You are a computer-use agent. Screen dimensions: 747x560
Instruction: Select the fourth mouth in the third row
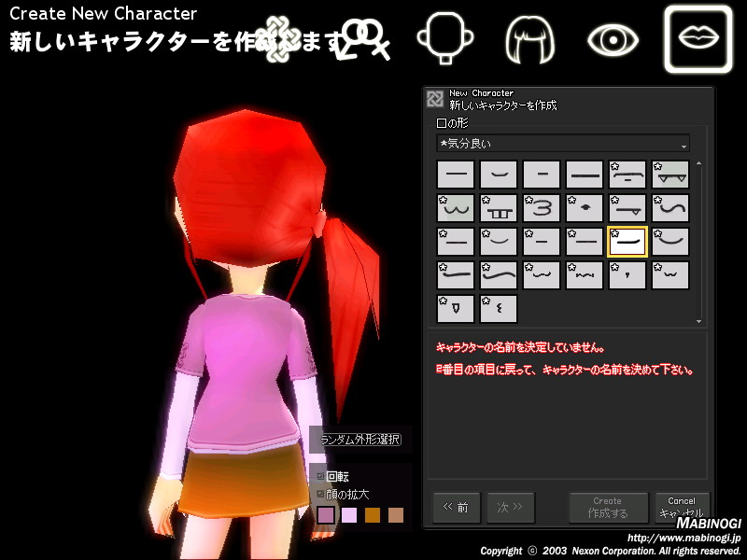pos(585,242)
